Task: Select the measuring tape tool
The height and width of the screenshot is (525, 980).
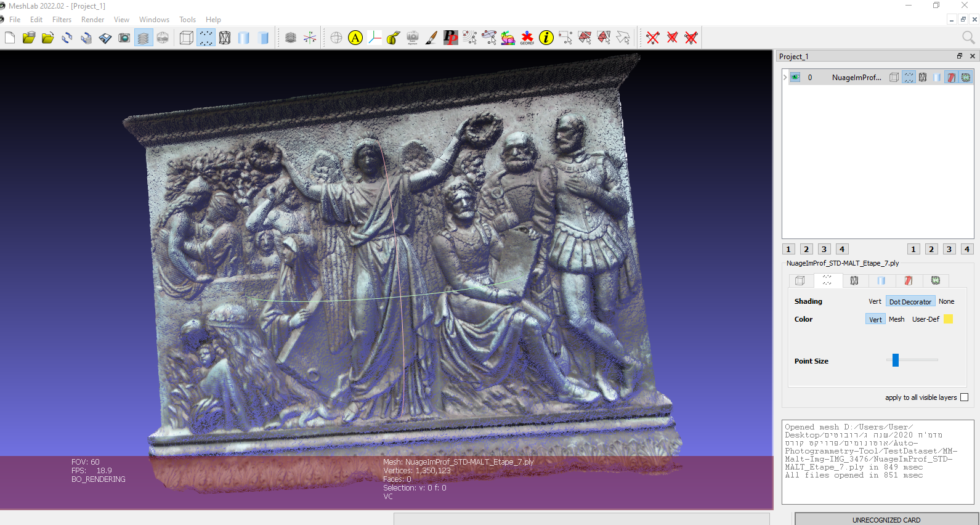Action: coord(394,38)
